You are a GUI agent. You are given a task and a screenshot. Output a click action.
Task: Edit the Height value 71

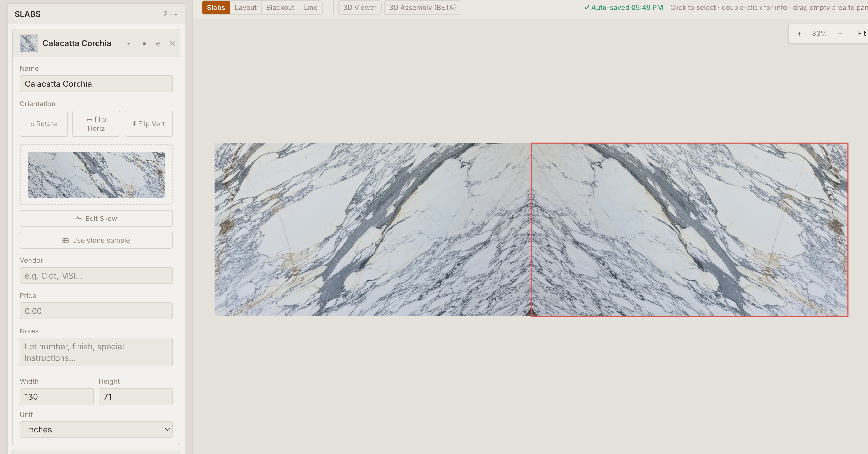[x=136, y=397]
